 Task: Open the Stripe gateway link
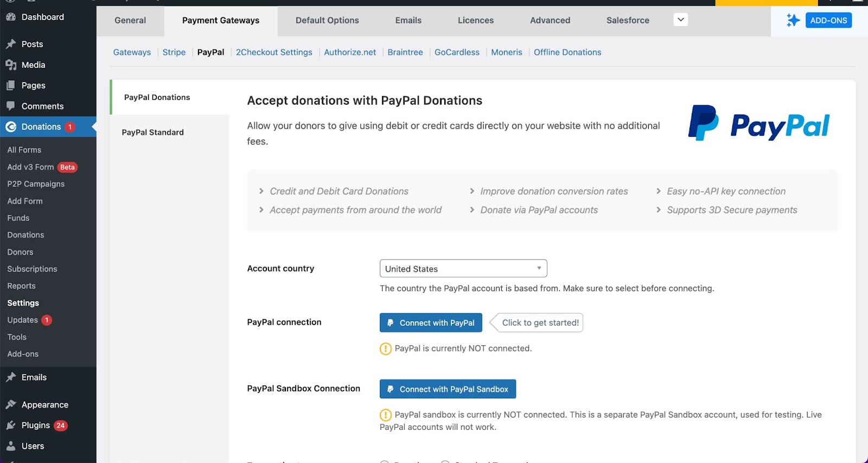point(174,53)
